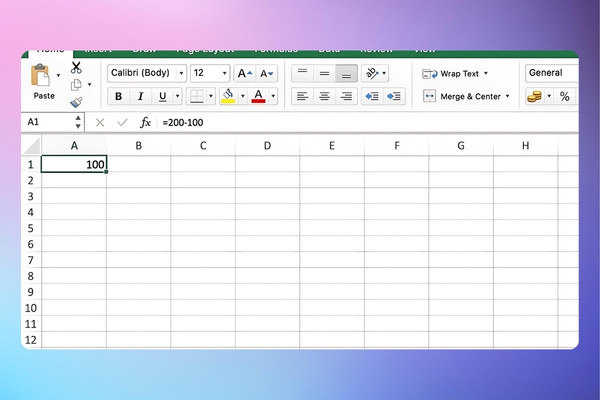Open text orientation options
The width and height of the screenshot is (600, 400).
click(375, 73)
